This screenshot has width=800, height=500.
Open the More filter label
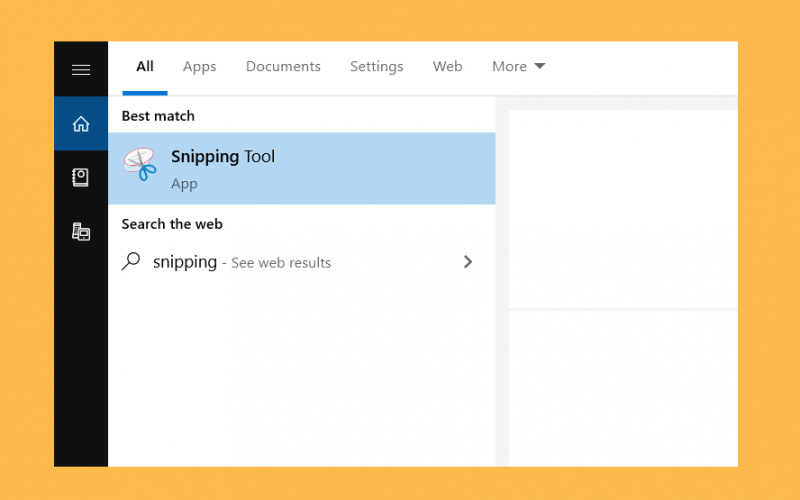point(509,66)
